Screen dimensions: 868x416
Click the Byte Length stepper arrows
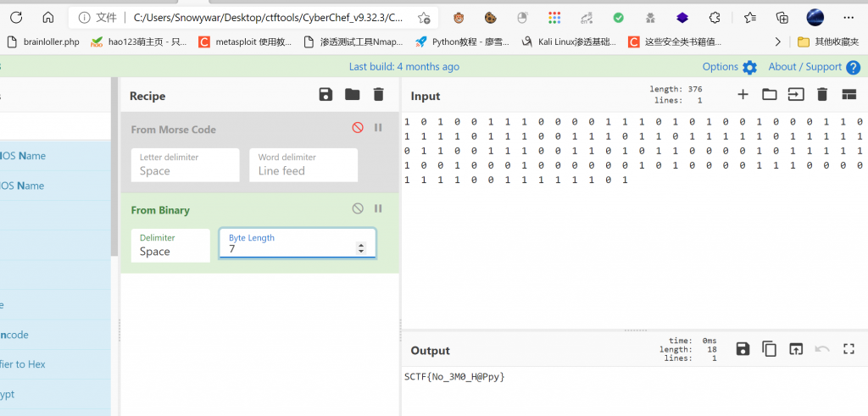(362, 249)
